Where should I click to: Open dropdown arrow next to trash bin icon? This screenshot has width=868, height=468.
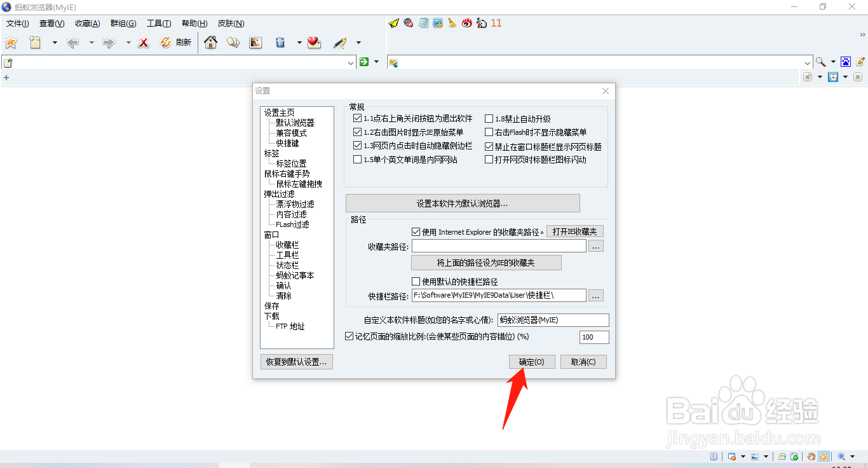299,43
